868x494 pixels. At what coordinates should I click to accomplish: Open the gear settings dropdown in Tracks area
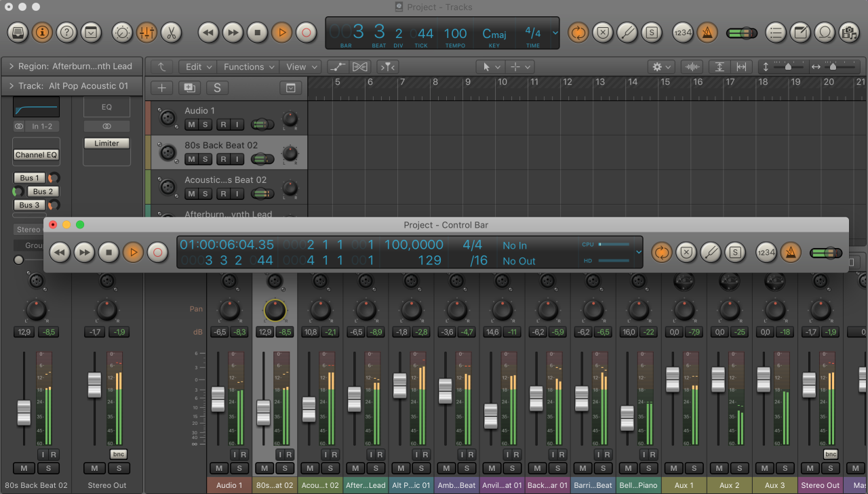(x=660, y=66)
